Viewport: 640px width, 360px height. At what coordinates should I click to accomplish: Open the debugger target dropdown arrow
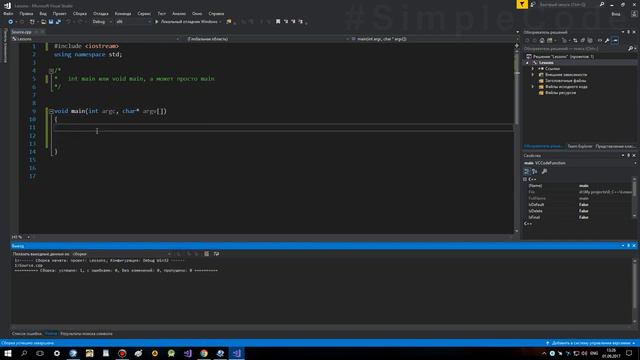221,22
